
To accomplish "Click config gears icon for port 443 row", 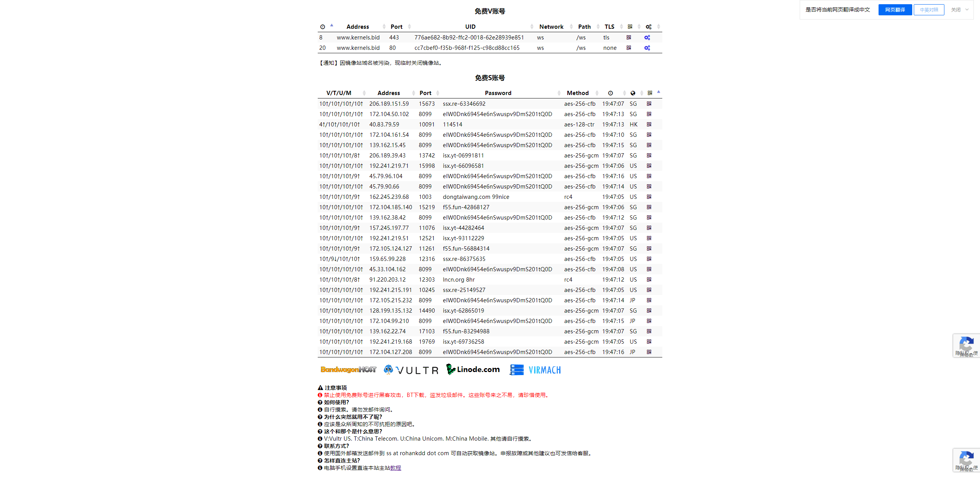I will [647, 38].
